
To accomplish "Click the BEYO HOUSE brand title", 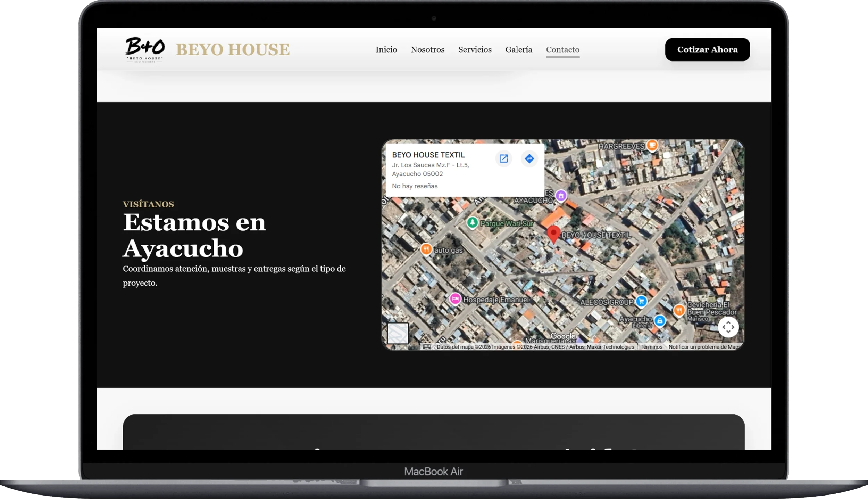I will click(x=233, y=50).
